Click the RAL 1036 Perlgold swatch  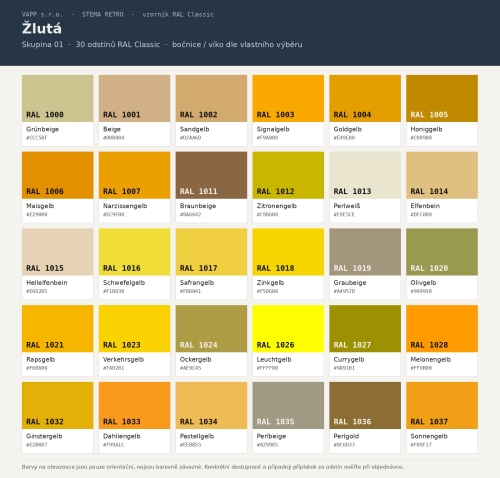(x=365, y=417)
